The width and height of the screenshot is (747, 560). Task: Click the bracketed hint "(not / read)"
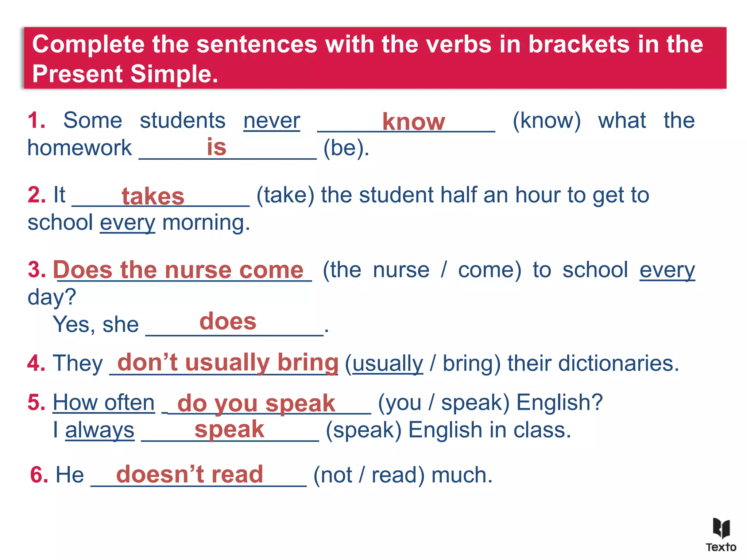point(369,475)
